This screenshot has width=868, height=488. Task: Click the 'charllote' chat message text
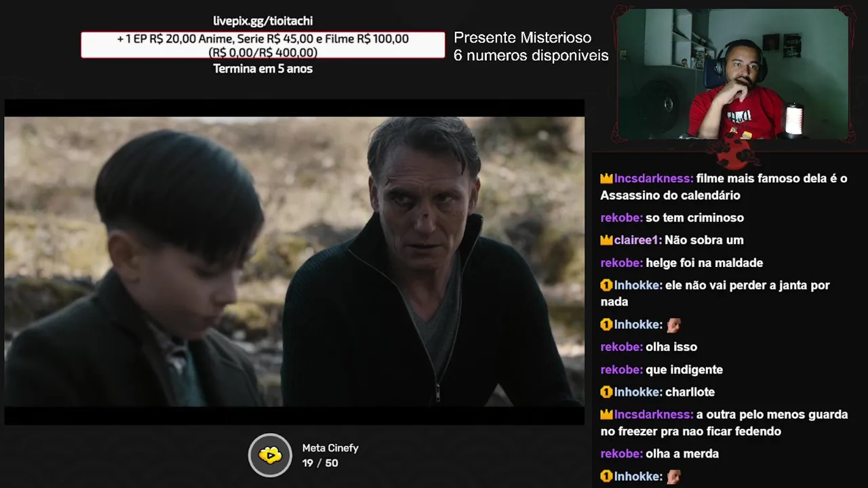[x=690, y=392]
